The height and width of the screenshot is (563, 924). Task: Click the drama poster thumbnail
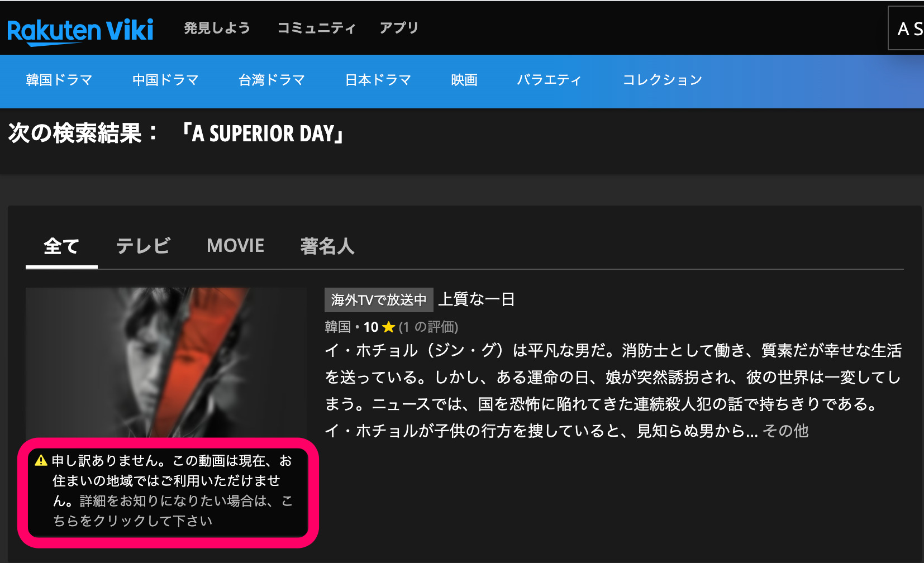[x=166, y=362]
